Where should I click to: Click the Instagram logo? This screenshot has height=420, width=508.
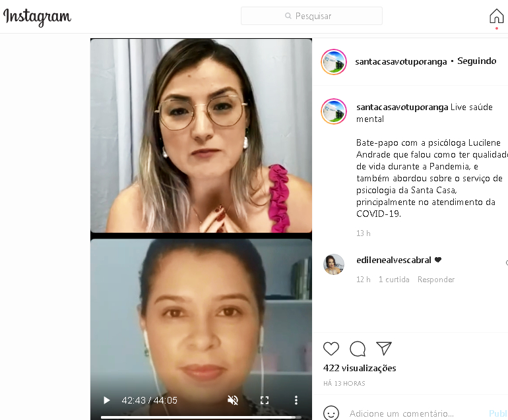[x=37, y=17]
